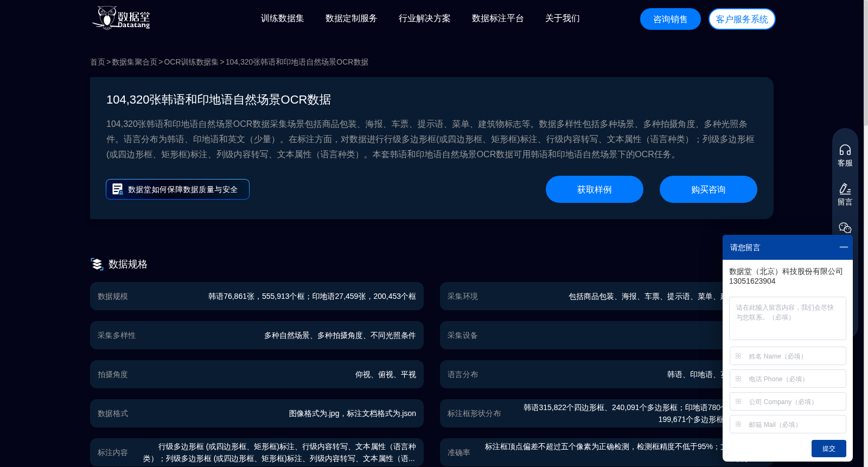Click the 语言分布 row label

463,374
